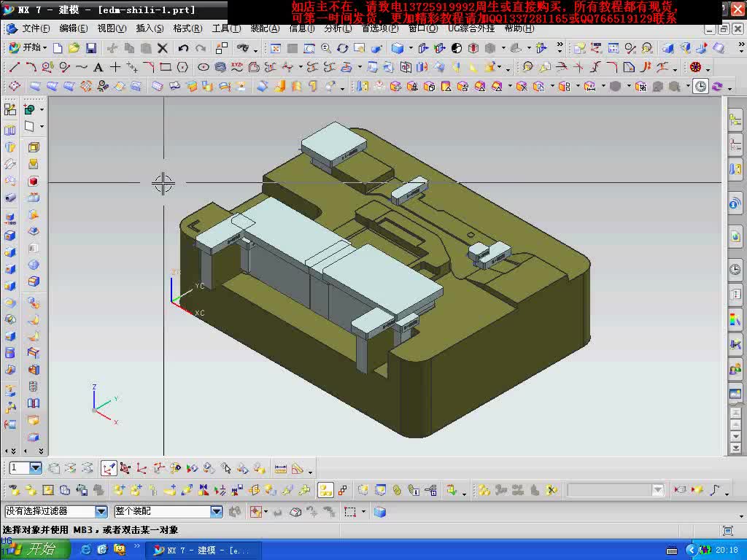Open the 帮助(H) menu
The width and height of the screenshot is (747, 560).
519,28
